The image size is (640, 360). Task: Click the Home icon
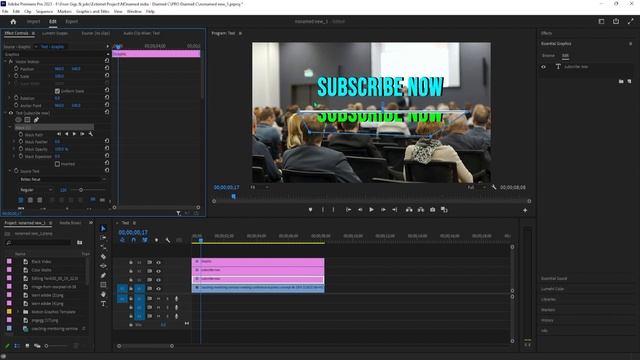[x=13, y=22]
